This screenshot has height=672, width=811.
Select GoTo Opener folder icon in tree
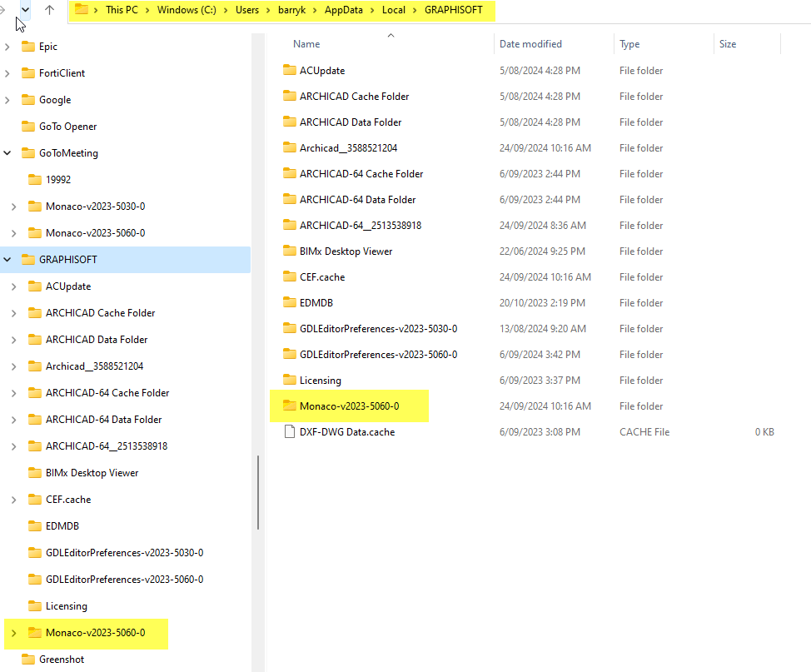[28, 127]
